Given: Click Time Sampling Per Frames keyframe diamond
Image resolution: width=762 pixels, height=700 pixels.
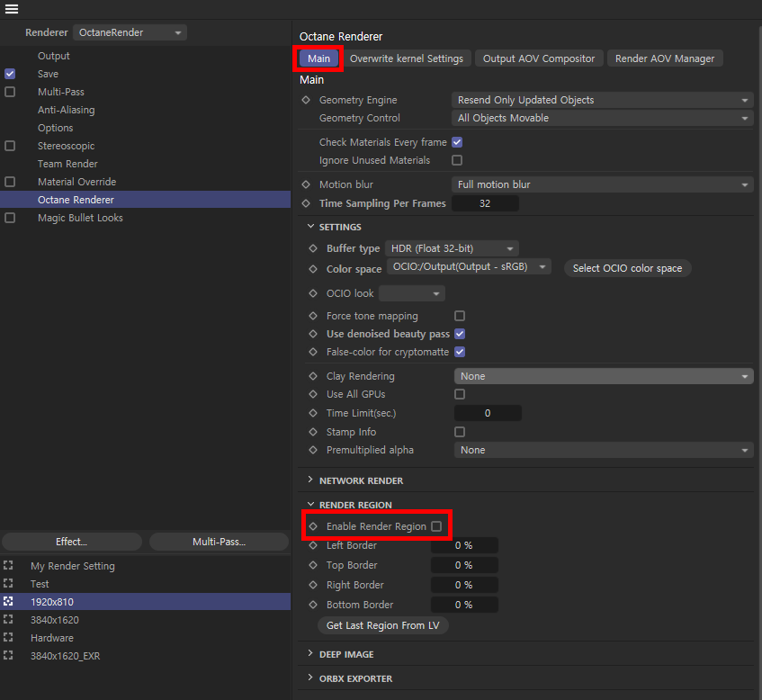Looking at the screenshot, I should click(x=306, y=203).
